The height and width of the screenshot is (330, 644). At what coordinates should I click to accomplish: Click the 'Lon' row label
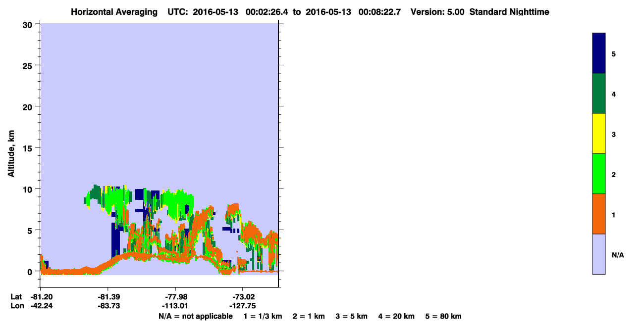pyautogui.click(x=16, y=306)
